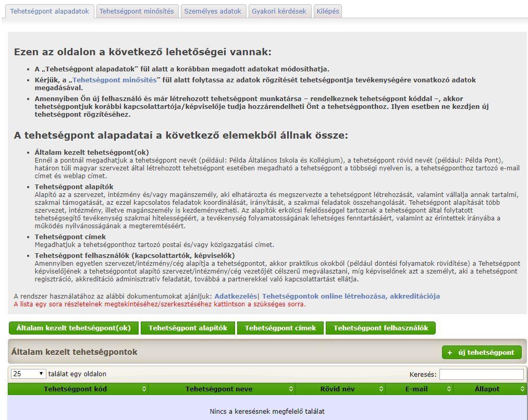Sort by E-mail column header
Image resolution: width=528 pixels, height=420 pixels.
419,389
